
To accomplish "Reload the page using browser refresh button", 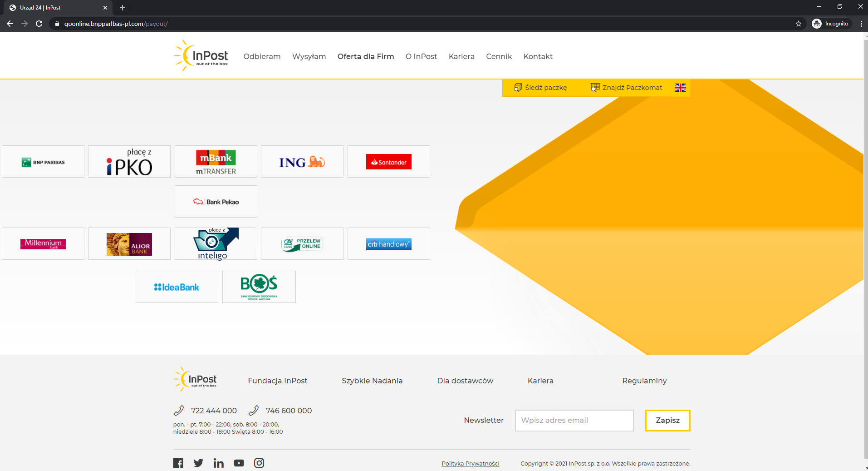I will click(39, 24).
